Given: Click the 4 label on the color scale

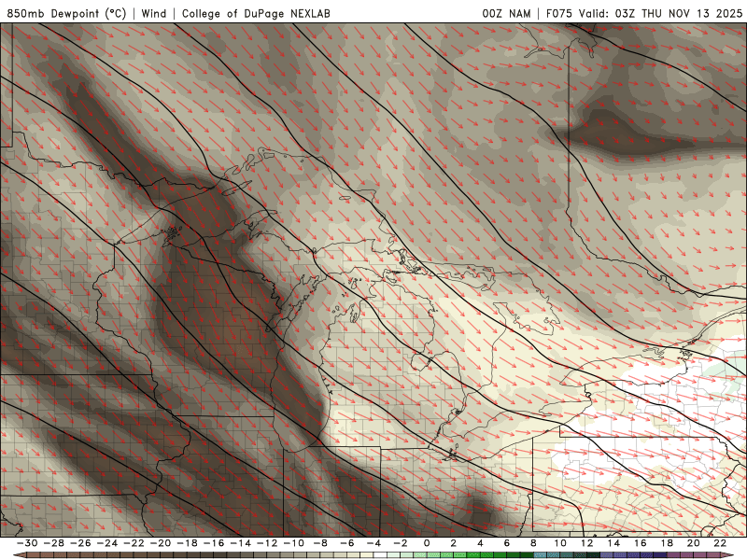Looking at the screenshot, I should 480,543.
